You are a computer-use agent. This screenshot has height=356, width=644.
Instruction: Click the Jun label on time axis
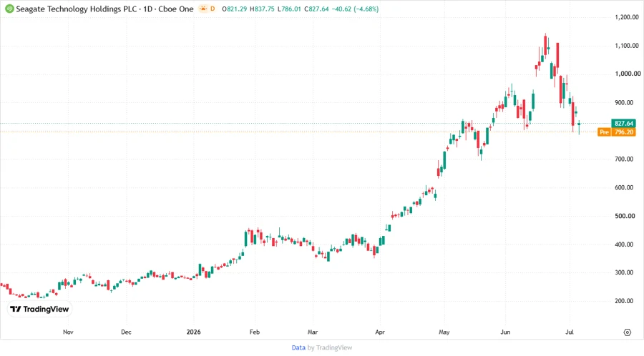[505, 332]
